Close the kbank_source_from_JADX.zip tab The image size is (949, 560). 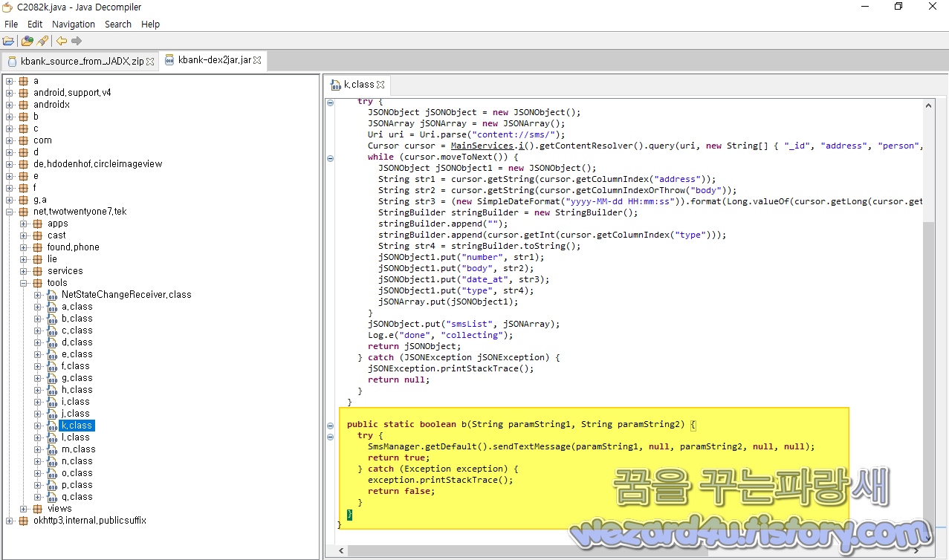point(151,62)
